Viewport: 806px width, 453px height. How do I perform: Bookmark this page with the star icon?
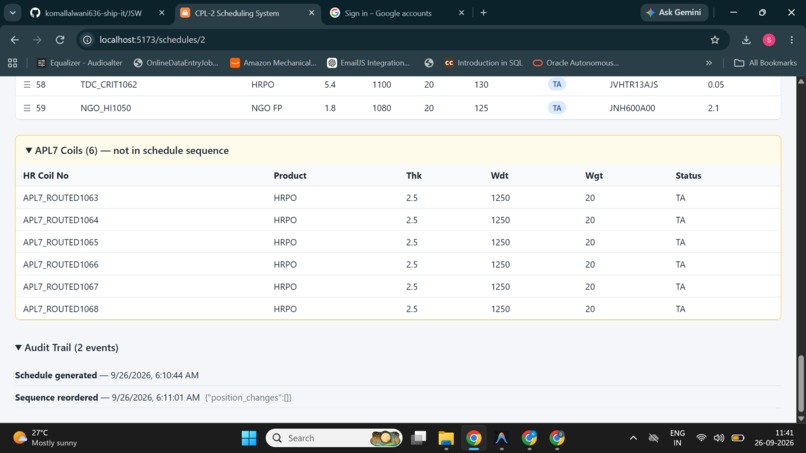pyautogui.click(x=715, y=40)
